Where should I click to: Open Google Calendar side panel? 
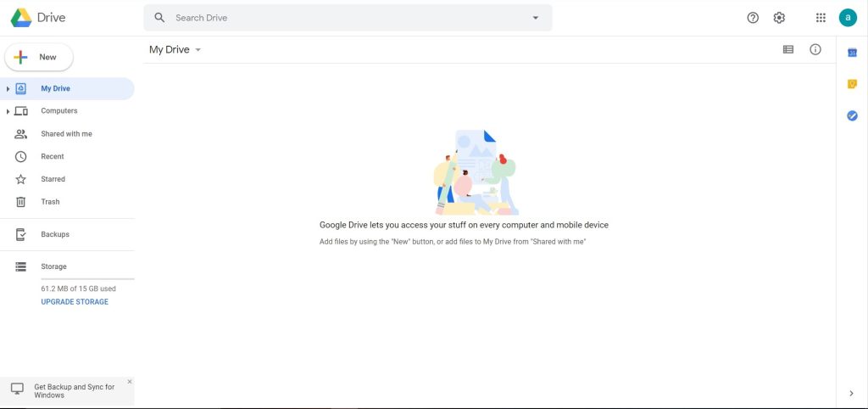tap(852, 53)
